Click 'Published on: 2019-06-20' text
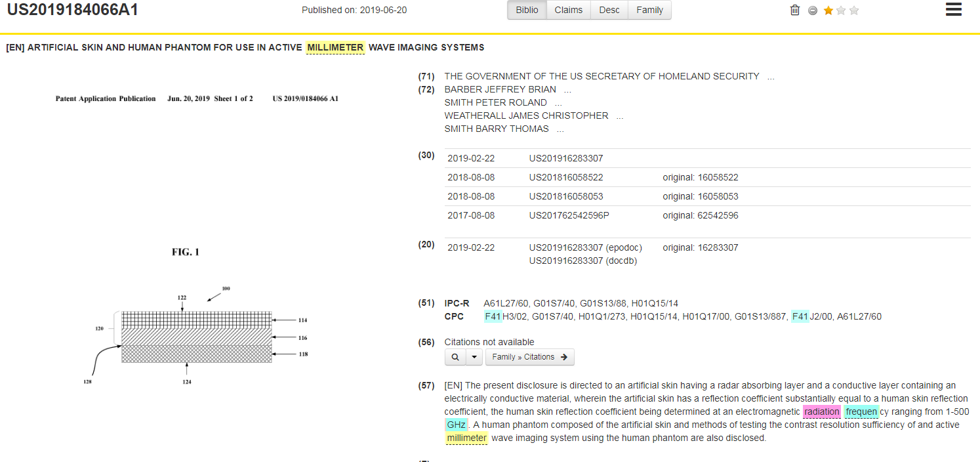The image size is (980, 462). click(354, 10)
